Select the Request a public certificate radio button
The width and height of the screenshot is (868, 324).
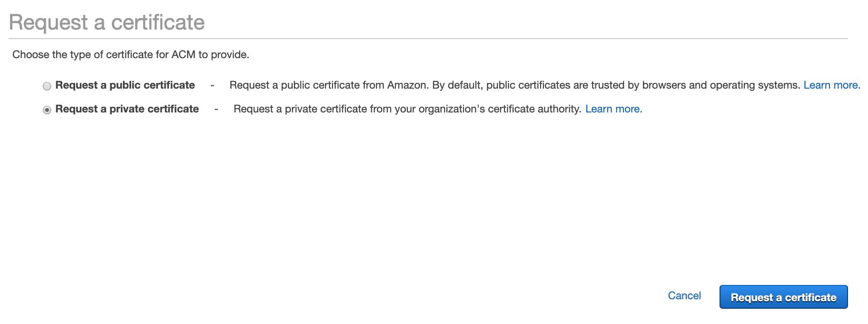point(47,86)
